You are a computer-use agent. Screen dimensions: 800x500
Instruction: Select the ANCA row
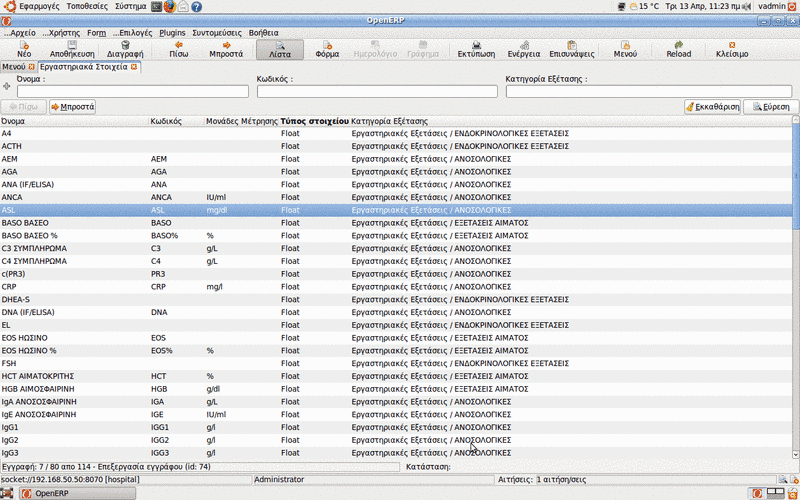pyautogui.click(x=396, y=197)
